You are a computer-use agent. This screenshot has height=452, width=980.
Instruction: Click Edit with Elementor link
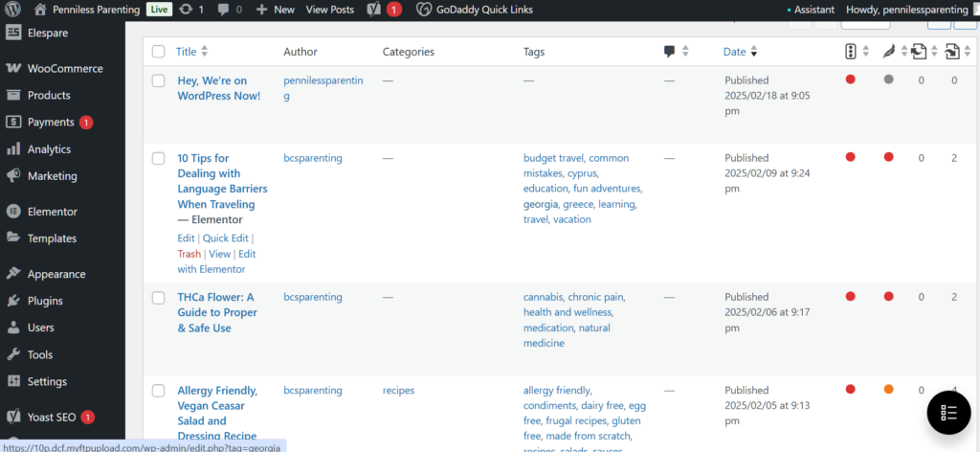[x=216, y=261]
